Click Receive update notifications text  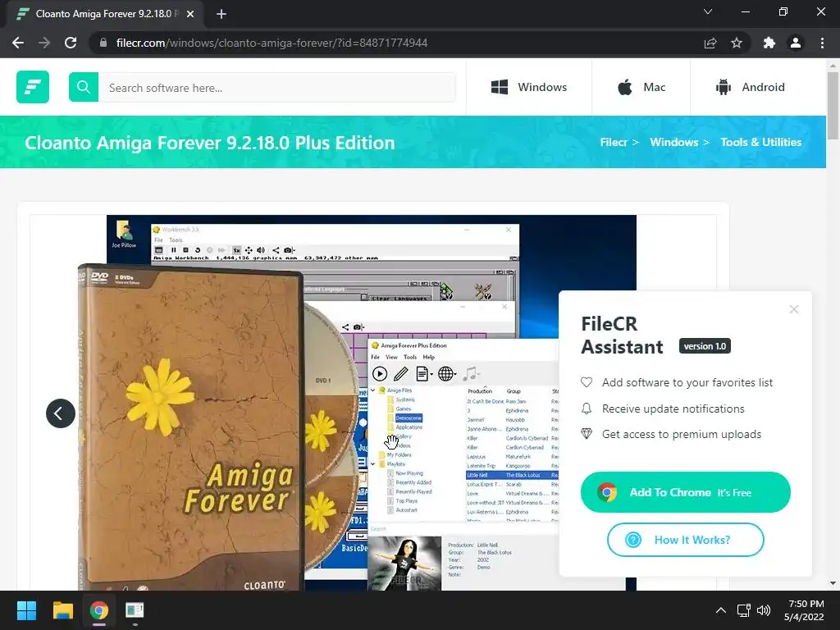[x=673, y=409]
